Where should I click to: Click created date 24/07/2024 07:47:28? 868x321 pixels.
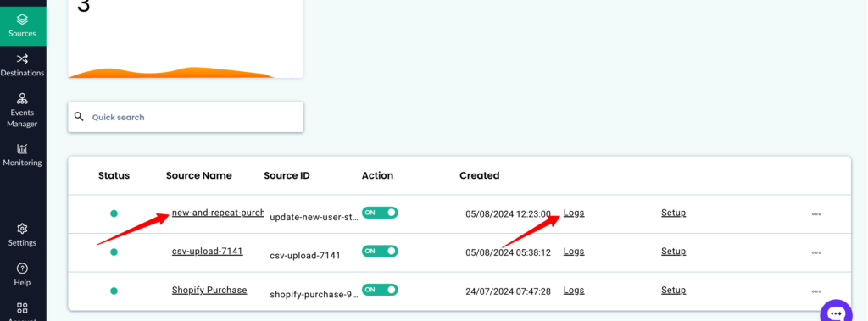509,291
